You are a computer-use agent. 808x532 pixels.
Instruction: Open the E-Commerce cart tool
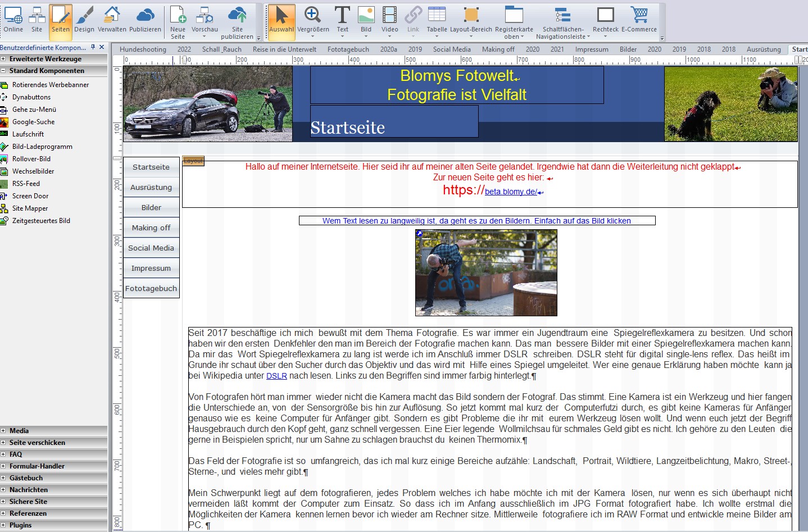pos(639,20)
